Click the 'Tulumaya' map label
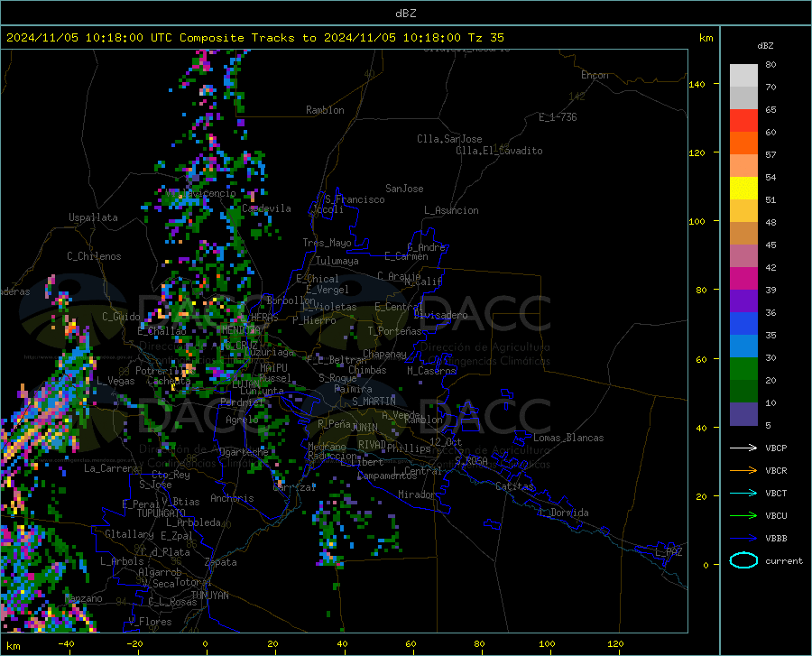 tap(337, 261)
